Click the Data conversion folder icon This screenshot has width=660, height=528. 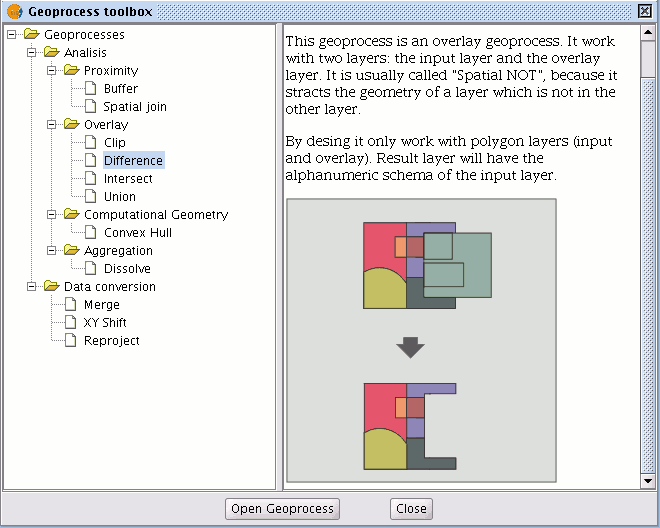[x=51, y=286]
